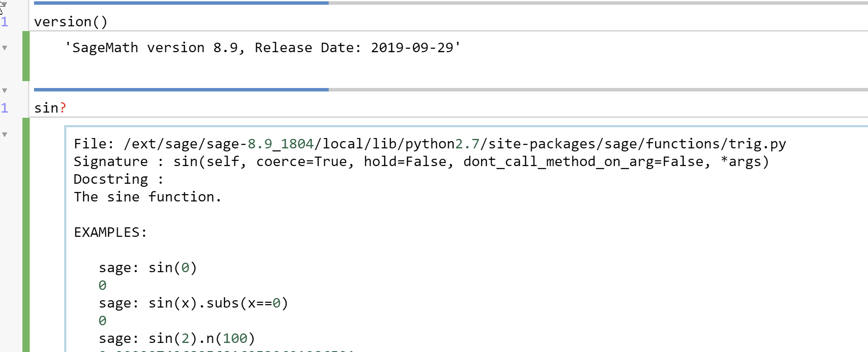
Task: Click the EXAMPLES heading in the docstring
Action: (109, 232)
